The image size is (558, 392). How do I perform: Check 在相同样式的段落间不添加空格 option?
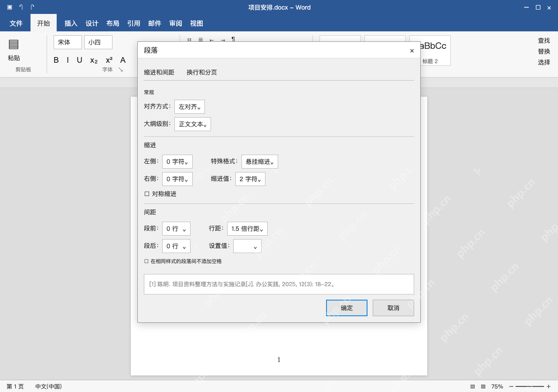(146, 261)
